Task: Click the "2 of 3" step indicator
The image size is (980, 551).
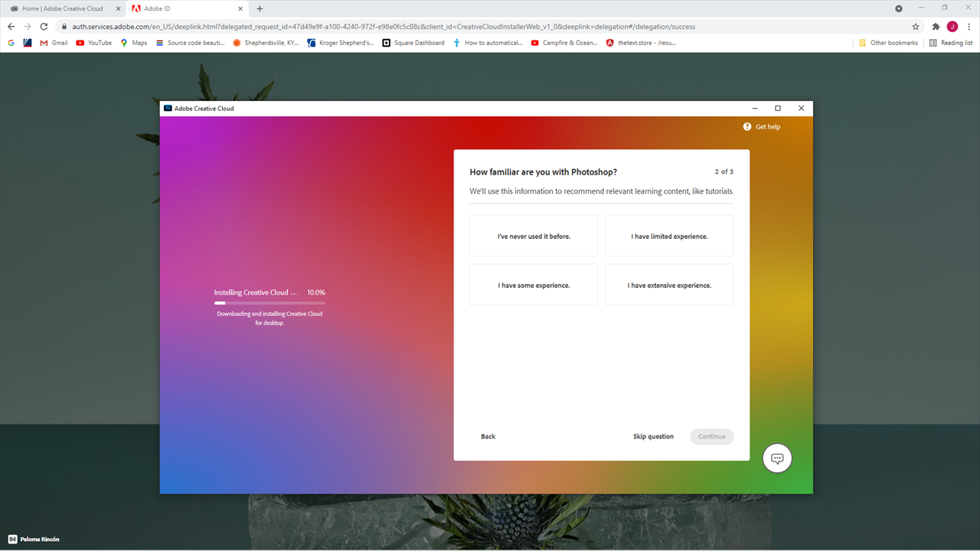Action: pos(724,172)
